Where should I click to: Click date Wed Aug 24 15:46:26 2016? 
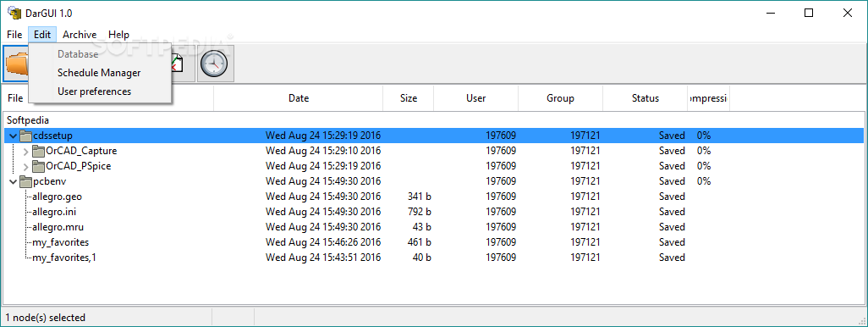323,242
